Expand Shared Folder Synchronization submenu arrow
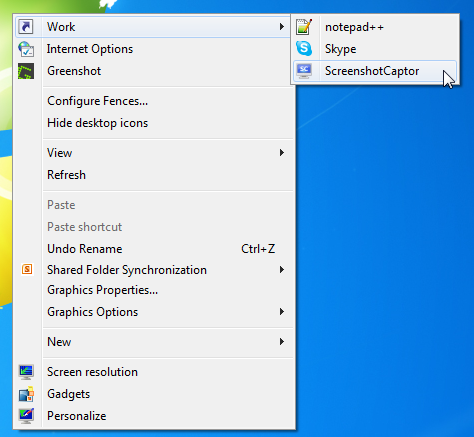The height and width of the screenshot is (437, 474). pyautogui.click(x=282, y=270)
